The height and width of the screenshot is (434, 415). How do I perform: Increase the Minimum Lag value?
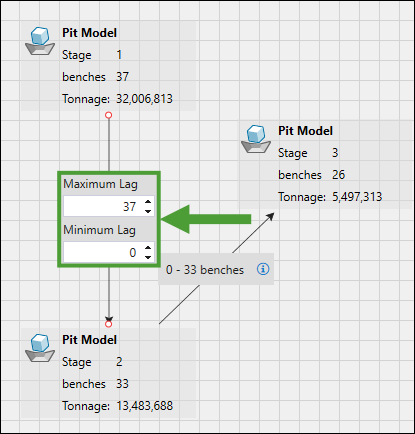coord(148,248)
